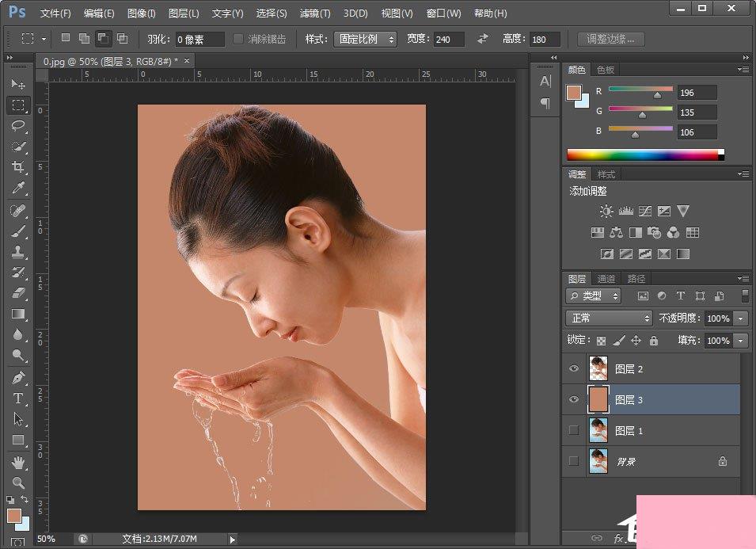Open the tool preset picker arrow
Image resolution: width=756 pixels, height=549 pixels.
[44, 39]
